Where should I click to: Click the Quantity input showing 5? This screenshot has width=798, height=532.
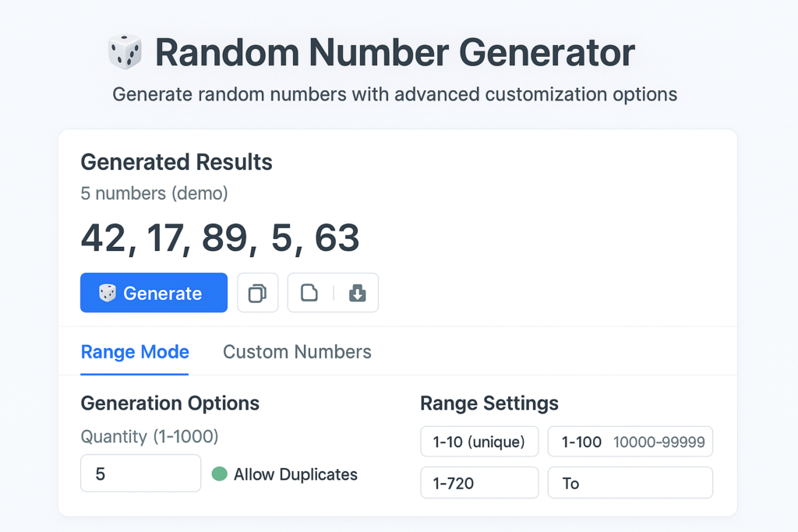pos(140,473)
